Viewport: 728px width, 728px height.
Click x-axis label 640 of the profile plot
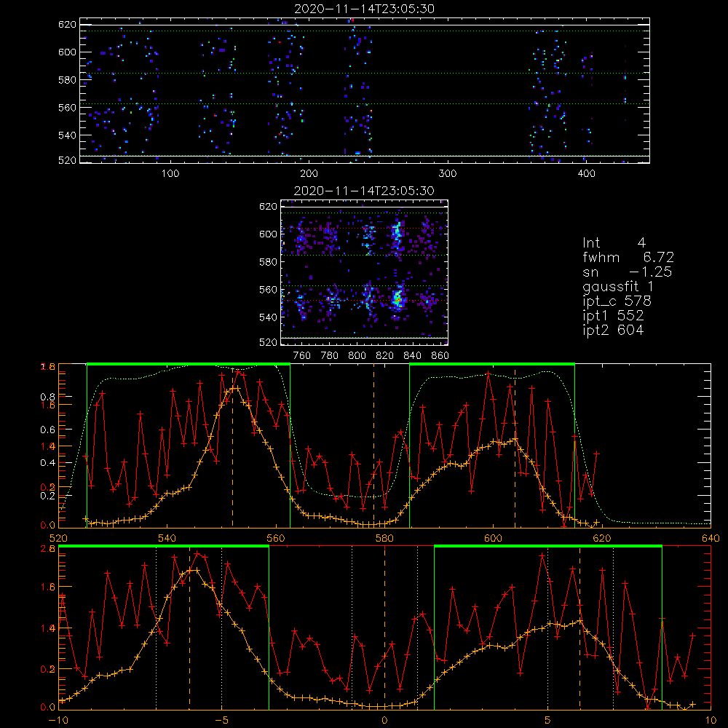[711, 538]
